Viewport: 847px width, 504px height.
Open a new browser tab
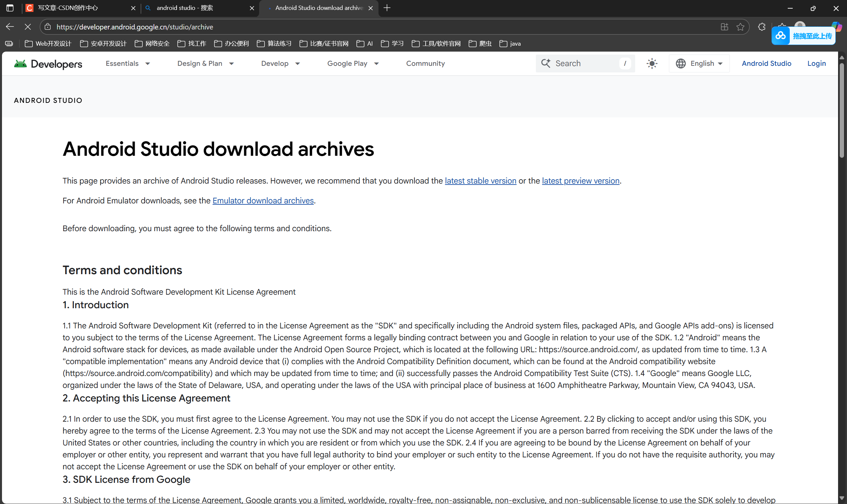point(387,8)
